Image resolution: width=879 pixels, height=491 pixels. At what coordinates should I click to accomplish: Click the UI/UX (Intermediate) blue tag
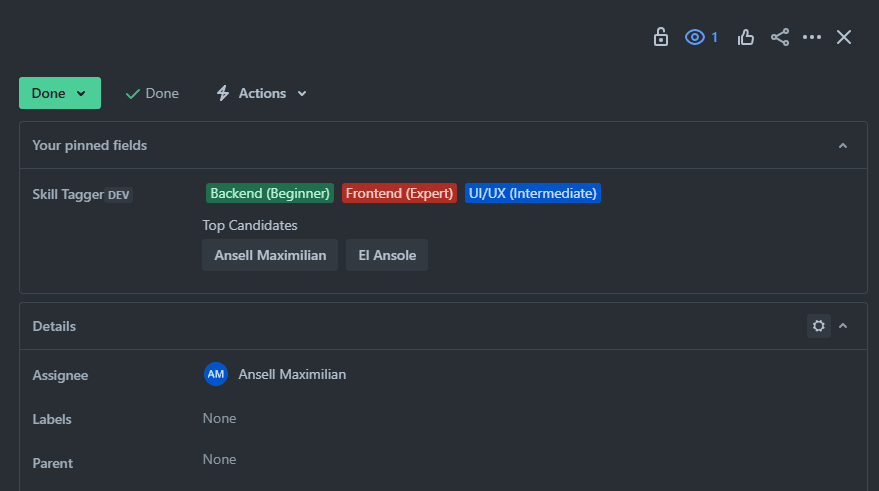533,193
